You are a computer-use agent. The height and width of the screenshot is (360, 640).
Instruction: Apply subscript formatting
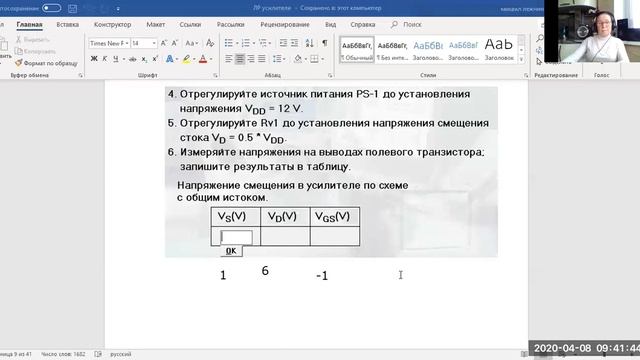(x=144, y=59)
